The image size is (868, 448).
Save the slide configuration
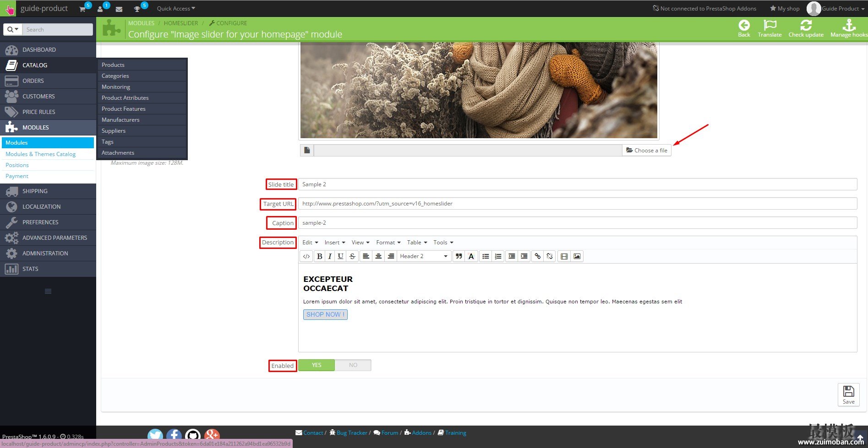tap(848, 394)
